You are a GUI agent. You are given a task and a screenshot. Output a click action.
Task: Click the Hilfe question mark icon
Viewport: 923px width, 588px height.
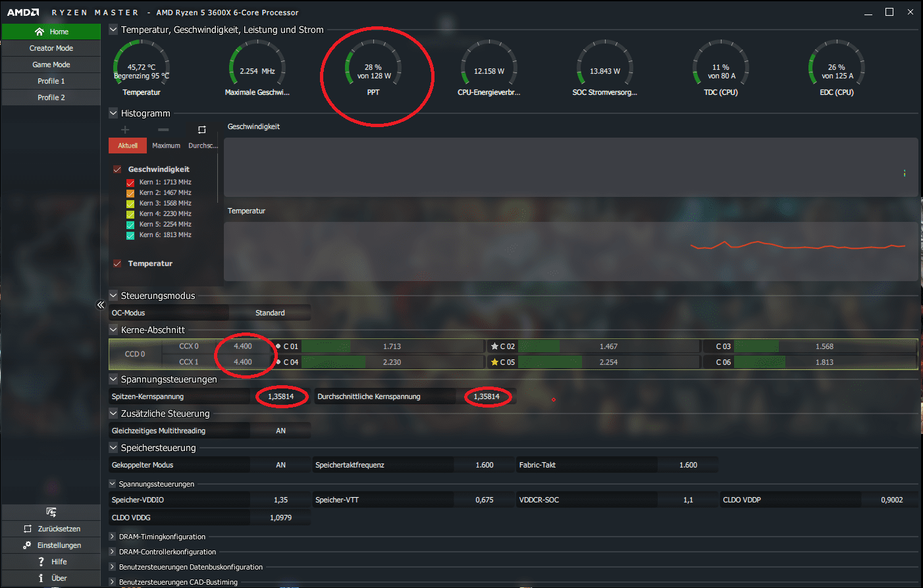(41, 562)
